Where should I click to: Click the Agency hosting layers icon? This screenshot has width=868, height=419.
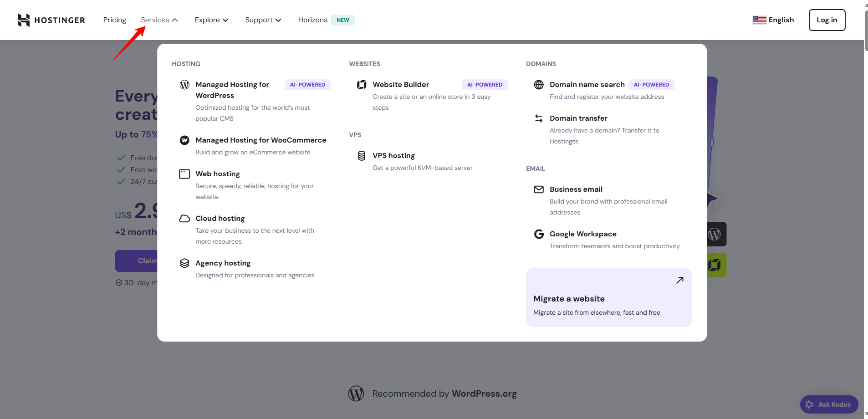tap(184, 263)
